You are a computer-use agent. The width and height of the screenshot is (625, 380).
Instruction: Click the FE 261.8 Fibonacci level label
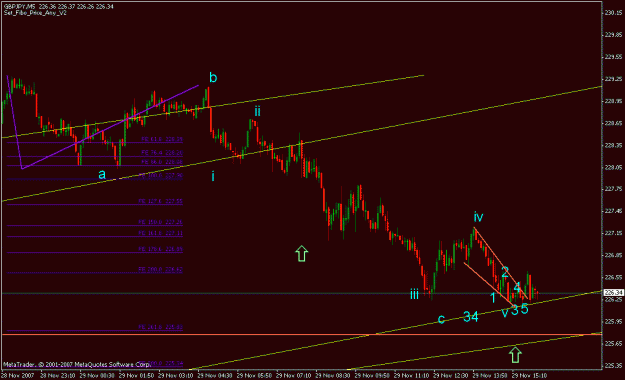pyautogui.click(x=160, y=327)
